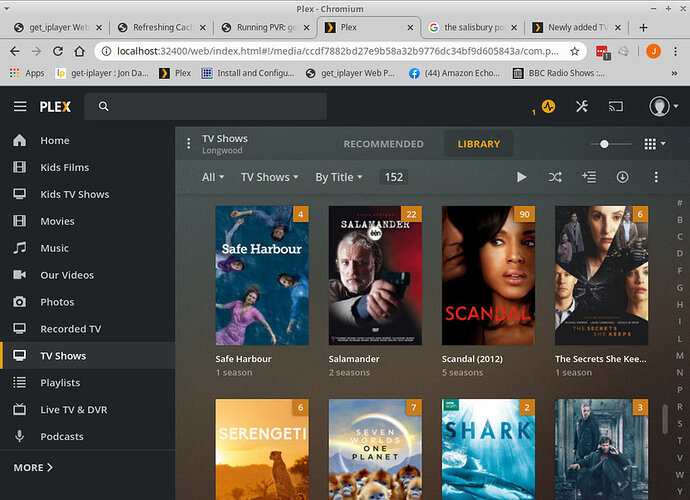Open a new browser tab
Image resolution: width=690 pixels, height=500 pixels.
(x=643, y=27)
